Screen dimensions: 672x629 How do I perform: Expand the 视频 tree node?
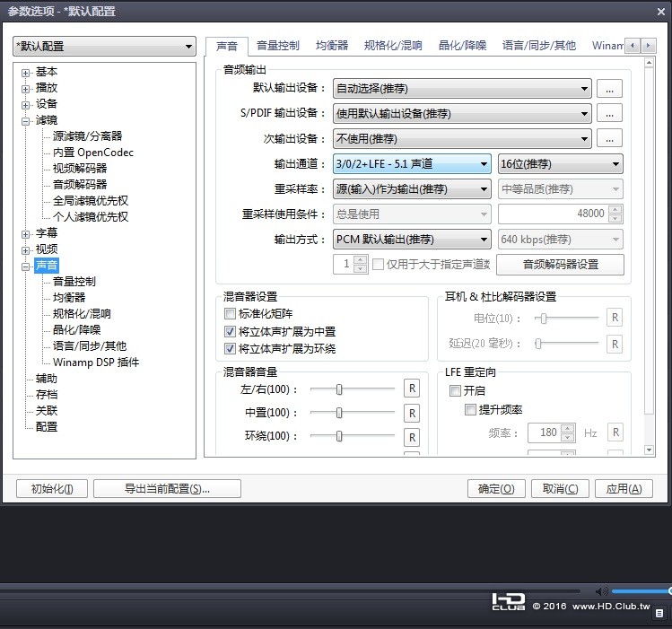coord(26,250)
